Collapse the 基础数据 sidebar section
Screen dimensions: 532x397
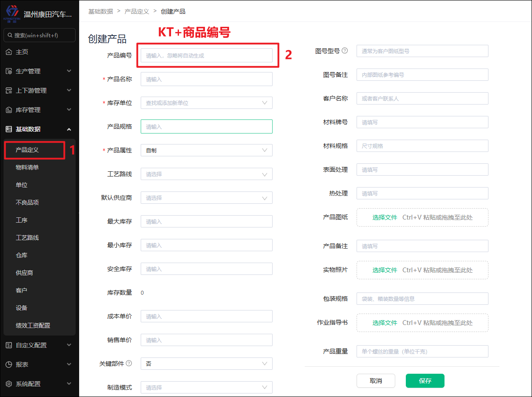(x=69, y=129)
